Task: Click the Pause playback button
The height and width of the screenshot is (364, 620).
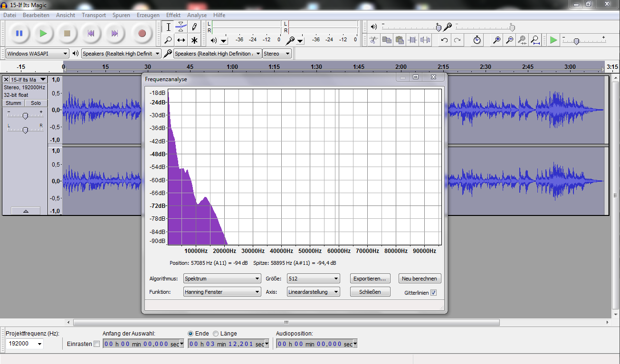Action: coord(19,33)
